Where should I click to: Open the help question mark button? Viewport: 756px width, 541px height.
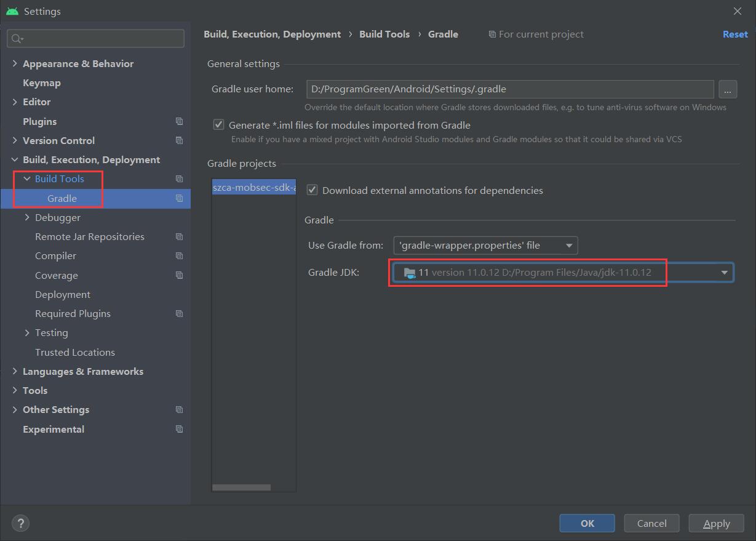[20, 523]
